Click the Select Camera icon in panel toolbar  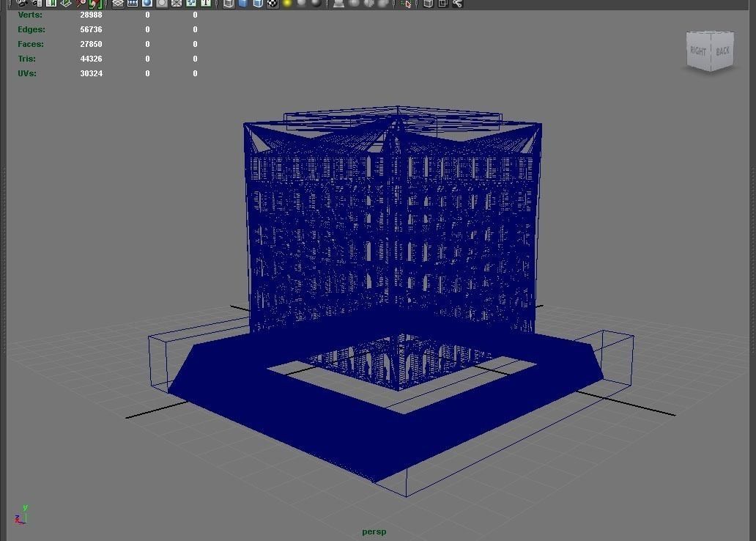22,3
